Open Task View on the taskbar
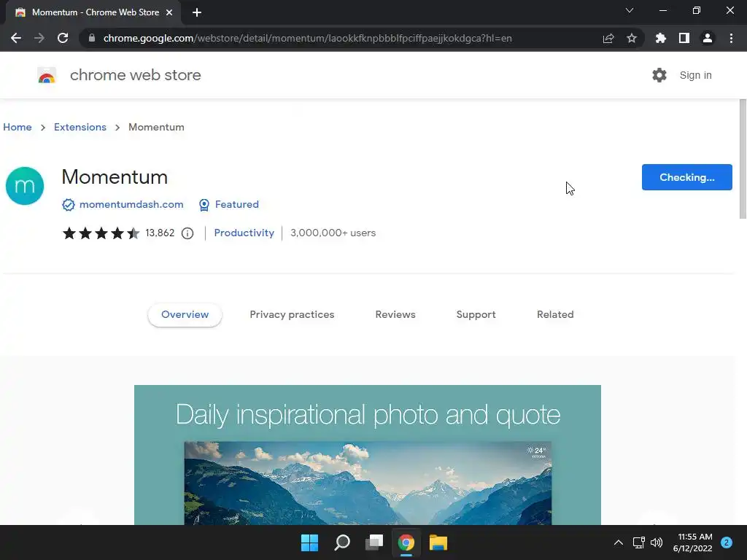Screen dimensions: 747x560 [374, 542]
